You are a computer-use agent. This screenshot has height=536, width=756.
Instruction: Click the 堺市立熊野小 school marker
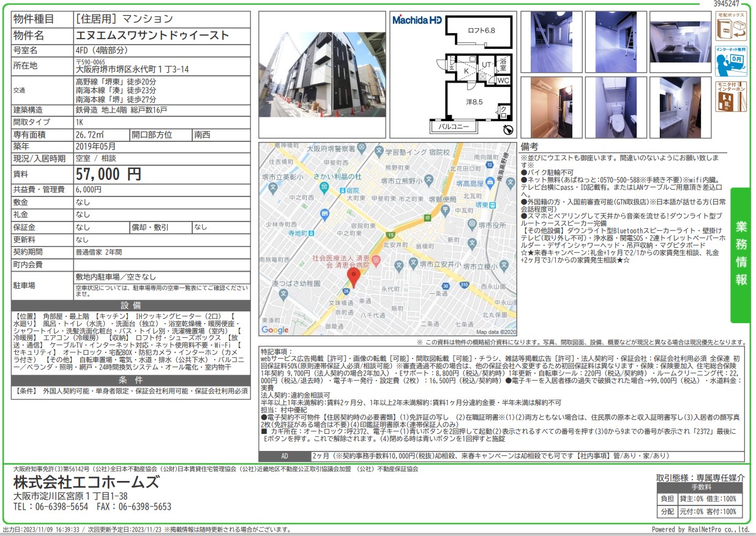click(x=430, y=181)
